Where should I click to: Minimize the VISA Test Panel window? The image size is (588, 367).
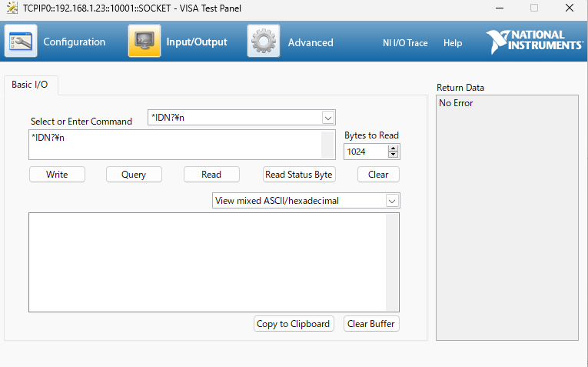pyautogui.click(x=500, y=8)
